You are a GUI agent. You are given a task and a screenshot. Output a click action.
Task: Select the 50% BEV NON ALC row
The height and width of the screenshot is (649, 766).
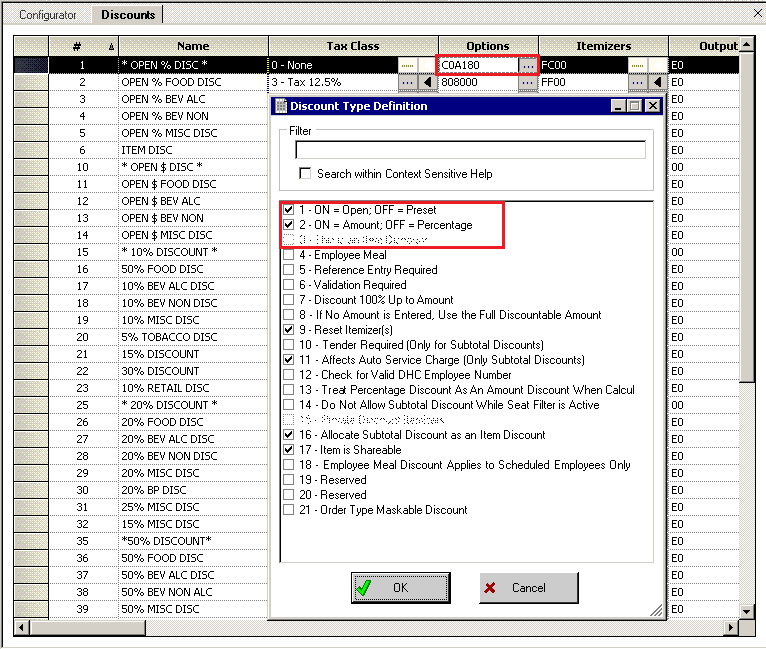tap(193, 592)
